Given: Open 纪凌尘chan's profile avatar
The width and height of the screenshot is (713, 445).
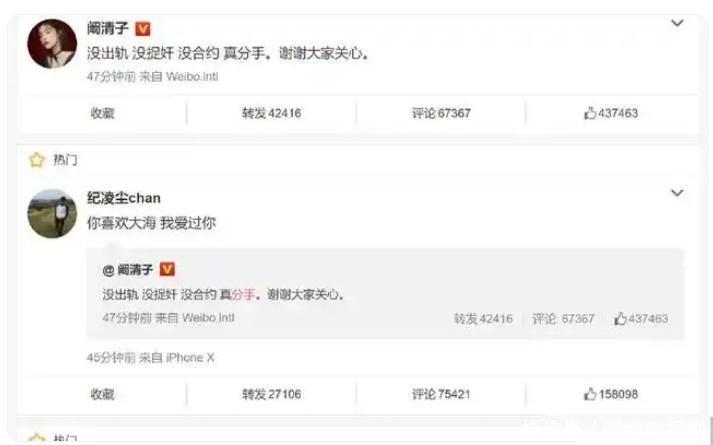Looking at the screenshot, I should pyautogui.click(x=52, y=213).
